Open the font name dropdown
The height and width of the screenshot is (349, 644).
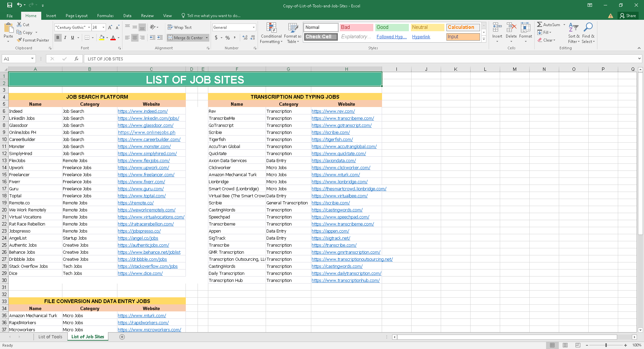point(89,28)
